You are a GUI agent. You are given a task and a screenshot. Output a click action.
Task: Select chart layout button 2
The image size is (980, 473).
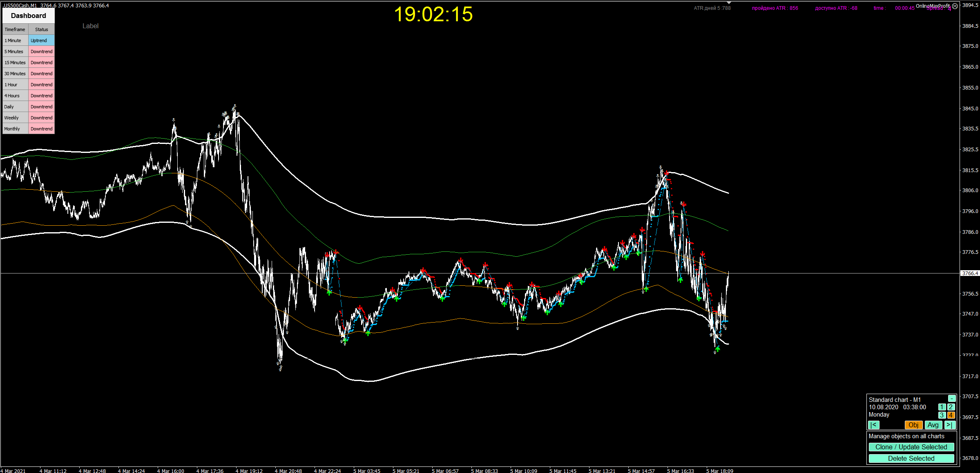(951, 407)
